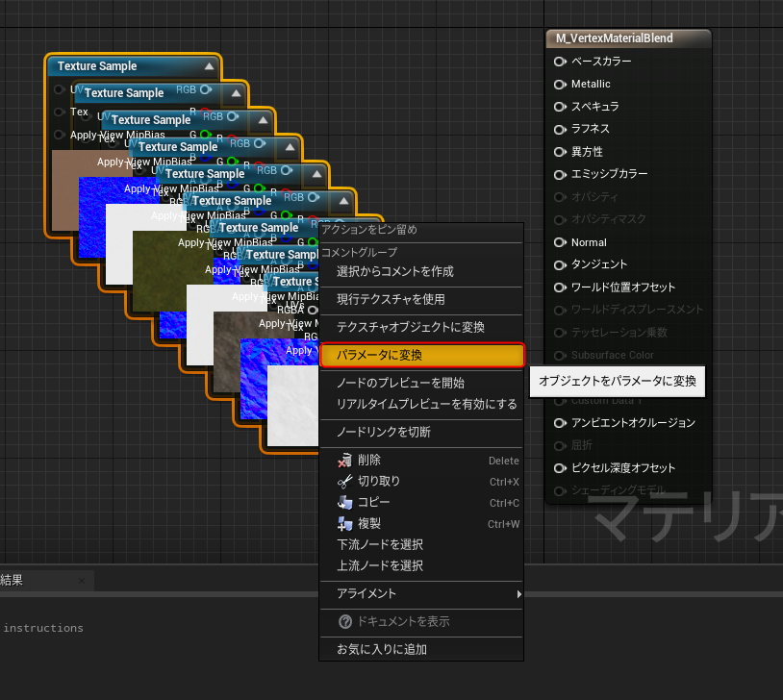Close the 結果 tab with its x
The height and width of the screenshot is (700, 783).
82,581
